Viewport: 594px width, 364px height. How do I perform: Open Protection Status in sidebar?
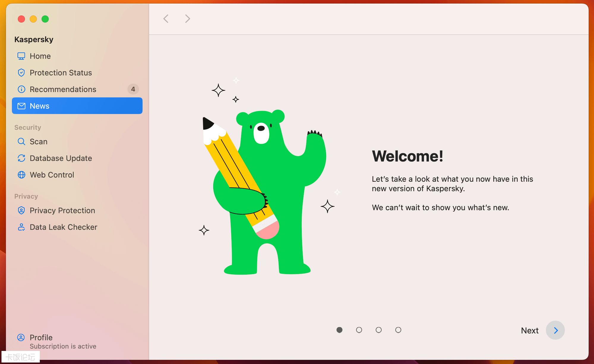coord(77,73)
